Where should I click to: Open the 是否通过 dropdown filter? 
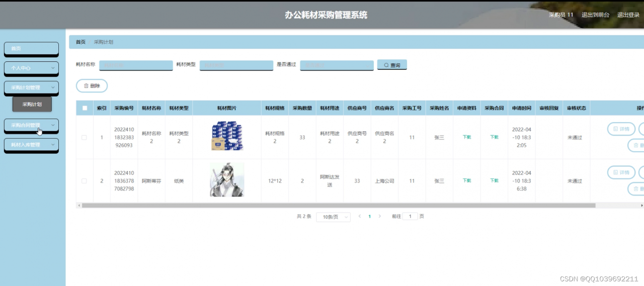click(337, 65)
